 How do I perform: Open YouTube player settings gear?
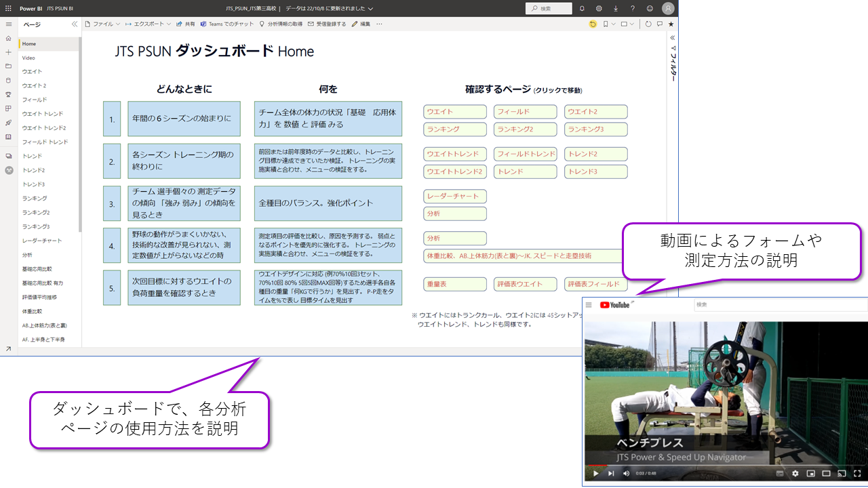click(795, 473)
